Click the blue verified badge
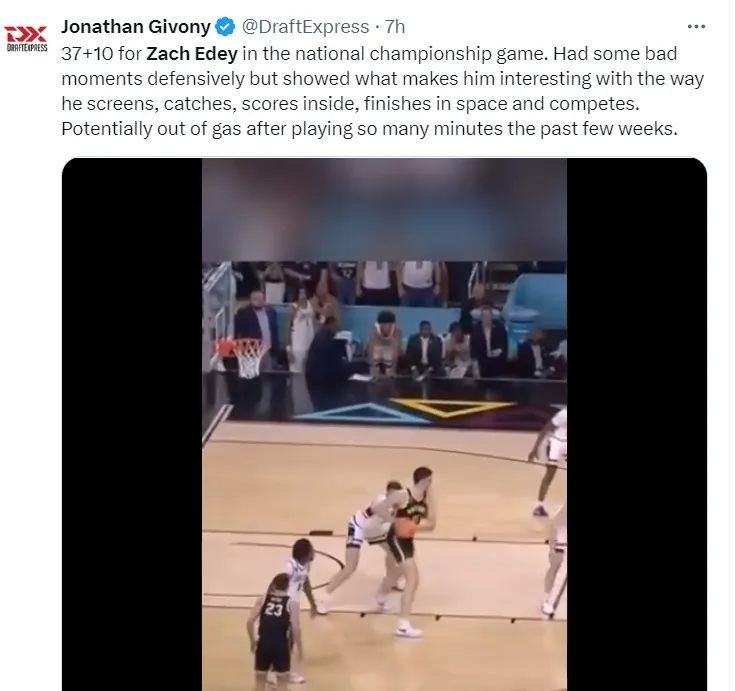 coord(225,27)
